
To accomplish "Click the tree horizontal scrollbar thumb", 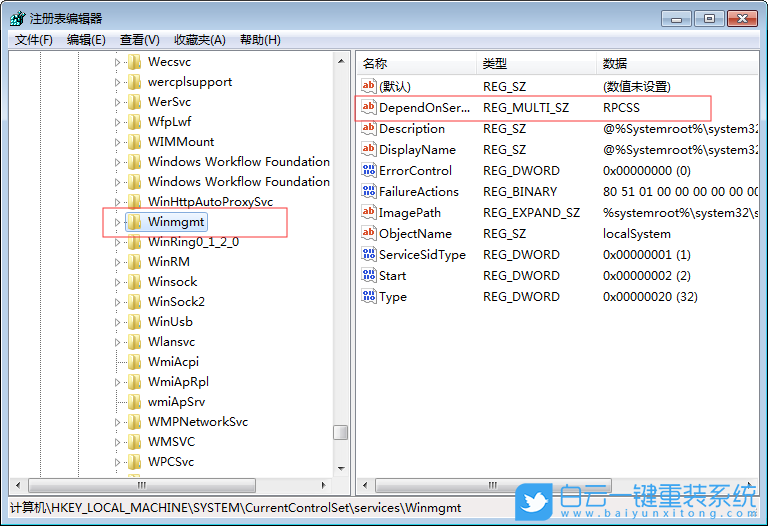I will coord(142,485).
